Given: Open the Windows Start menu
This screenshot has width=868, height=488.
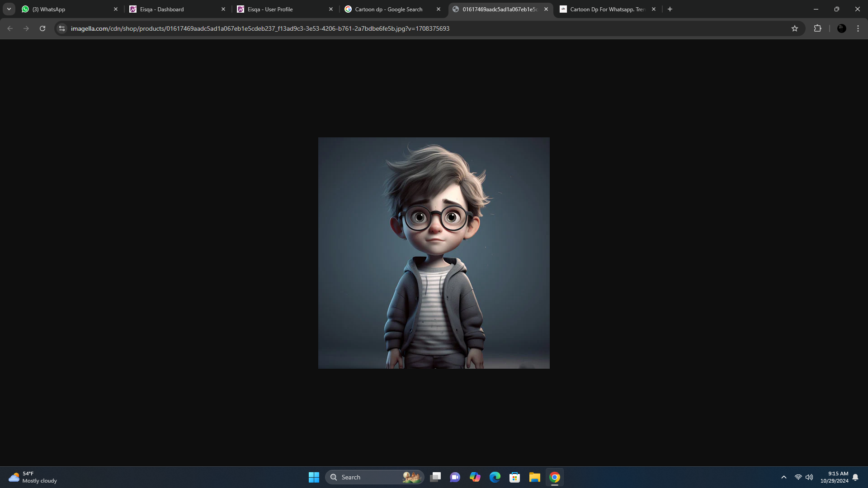Looking at the screenshot, I should [x=314, y=477].
